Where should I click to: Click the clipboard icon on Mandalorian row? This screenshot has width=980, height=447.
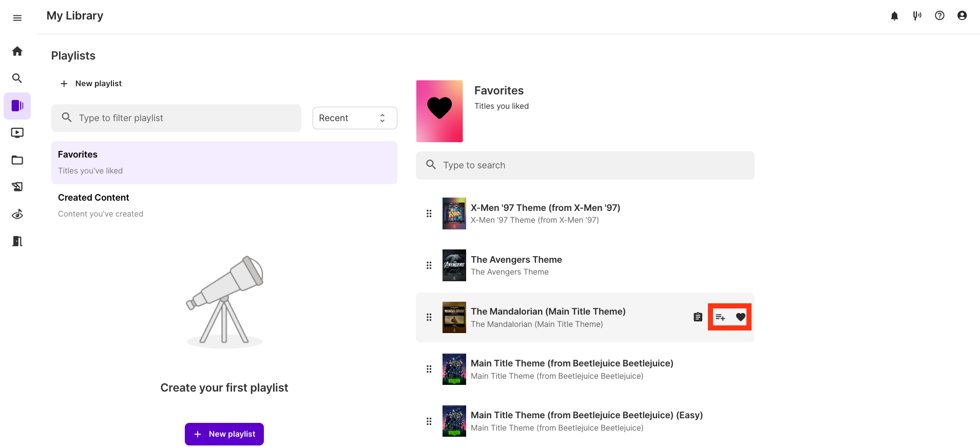pos(698,317)
